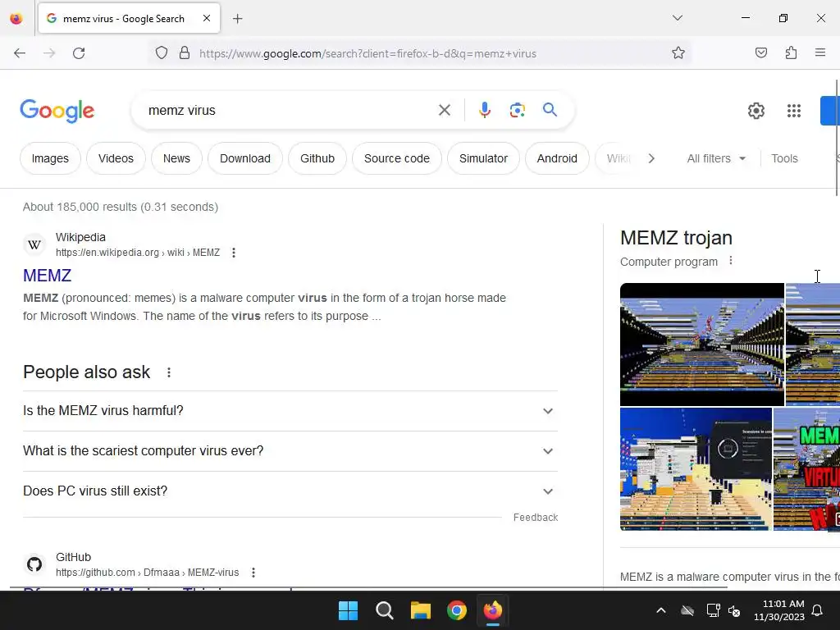
Task: Open the MEMZ Wikipedia result
Action: (x=47, y=276)
